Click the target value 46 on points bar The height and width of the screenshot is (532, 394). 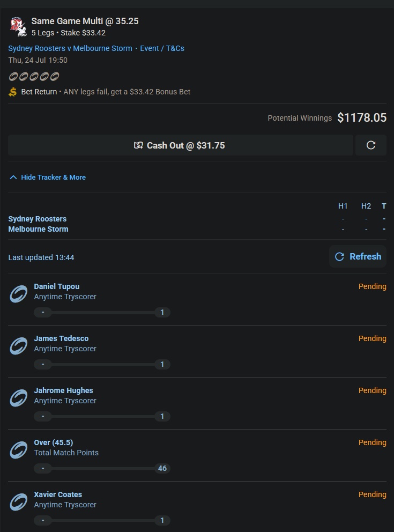click(x=162, y=468)
